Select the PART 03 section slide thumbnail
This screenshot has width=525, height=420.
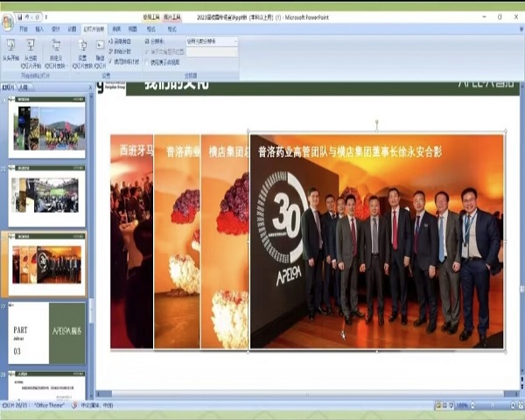(x=47, y=333)
